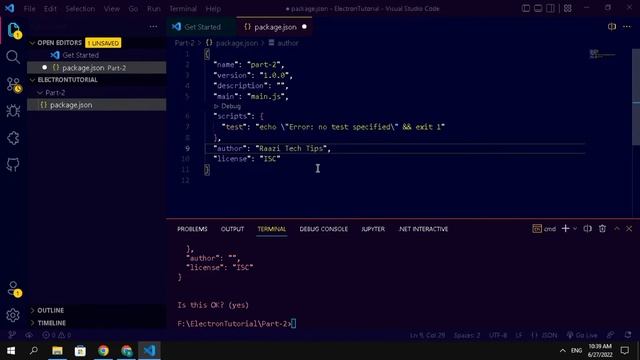
Task: Open the File menu
Action: tap(29, 9)
